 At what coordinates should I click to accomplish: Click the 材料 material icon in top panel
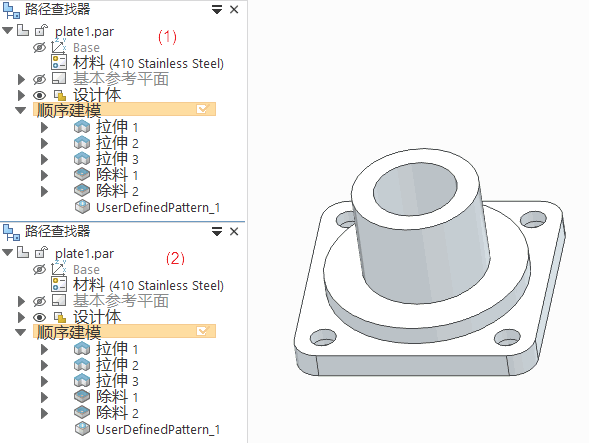(x=59, y=62)
